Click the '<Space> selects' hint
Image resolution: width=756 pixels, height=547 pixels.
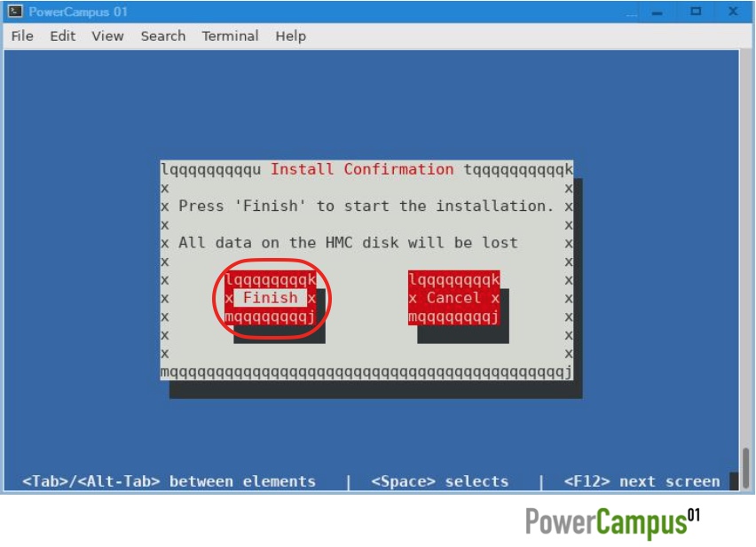440,481
